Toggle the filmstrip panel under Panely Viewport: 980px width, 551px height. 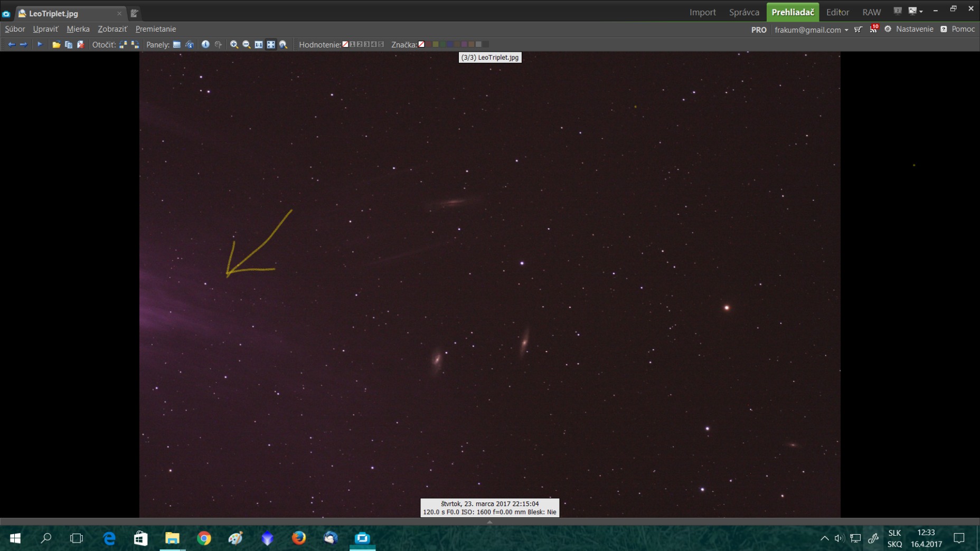[177, 45]
